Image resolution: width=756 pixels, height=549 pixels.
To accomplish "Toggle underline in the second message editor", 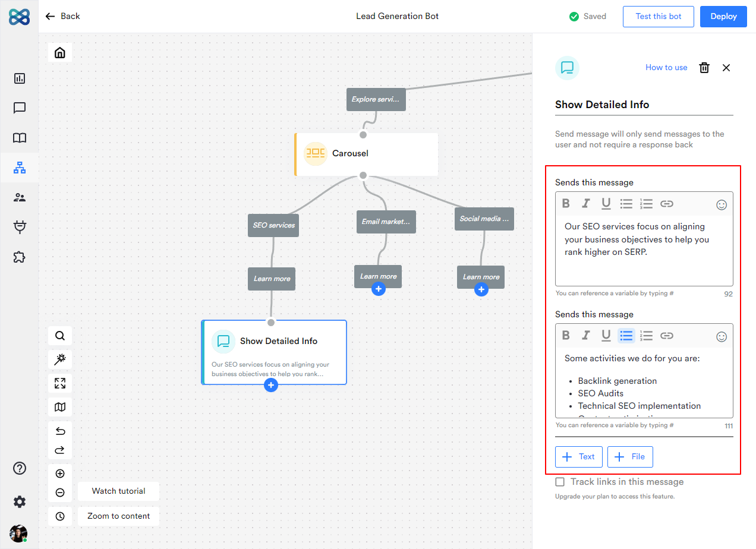I will tap(606, 335).
